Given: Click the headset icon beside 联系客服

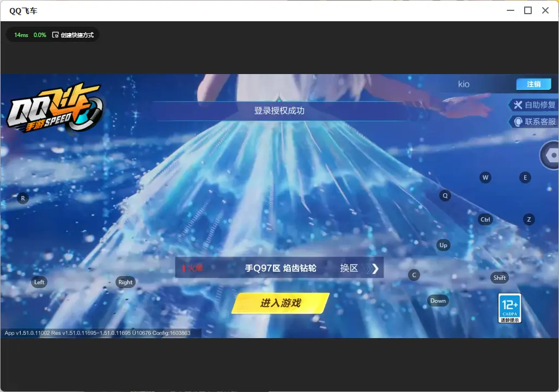Looking at the screenshot, I should click(518, 122).
